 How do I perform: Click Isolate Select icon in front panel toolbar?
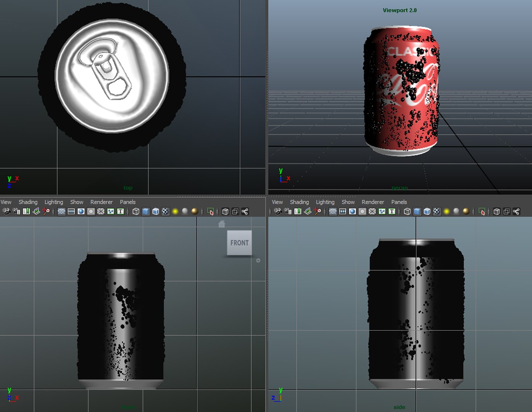(210, 211)
